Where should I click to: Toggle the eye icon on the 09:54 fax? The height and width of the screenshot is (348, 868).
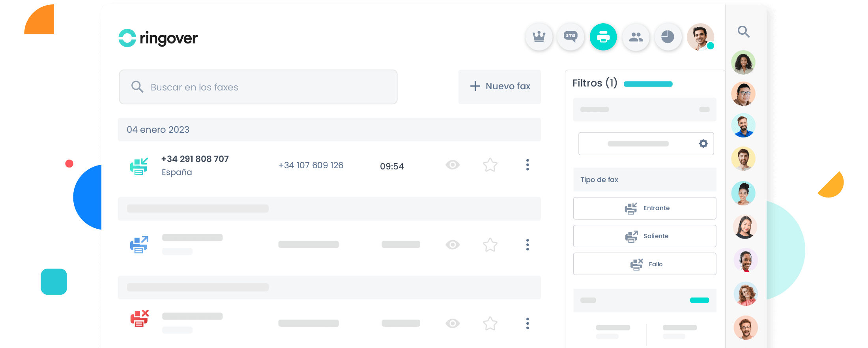coord(453,165)
